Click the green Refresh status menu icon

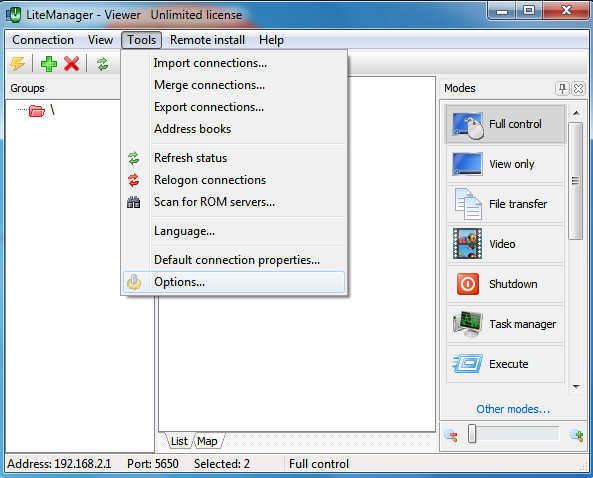click(x=134, y=158)
